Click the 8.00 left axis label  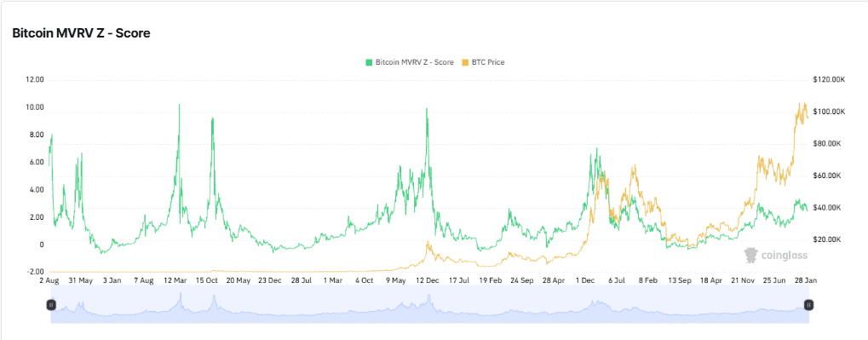tap(36, 135)
